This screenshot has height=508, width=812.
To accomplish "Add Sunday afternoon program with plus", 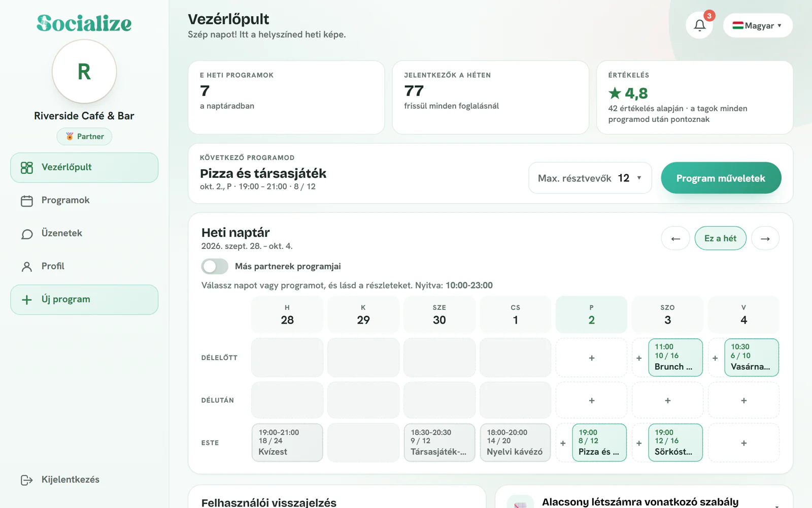I will (744, 400).
